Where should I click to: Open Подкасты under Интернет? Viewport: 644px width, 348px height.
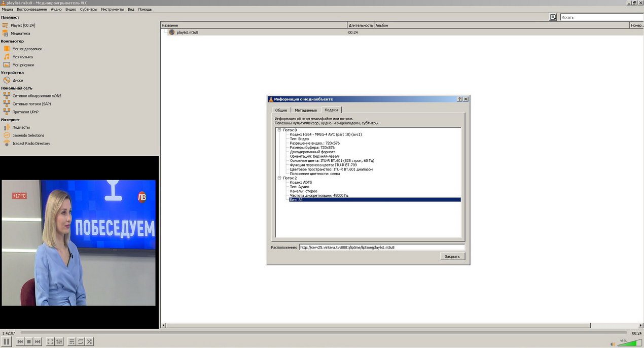[21, 127]
